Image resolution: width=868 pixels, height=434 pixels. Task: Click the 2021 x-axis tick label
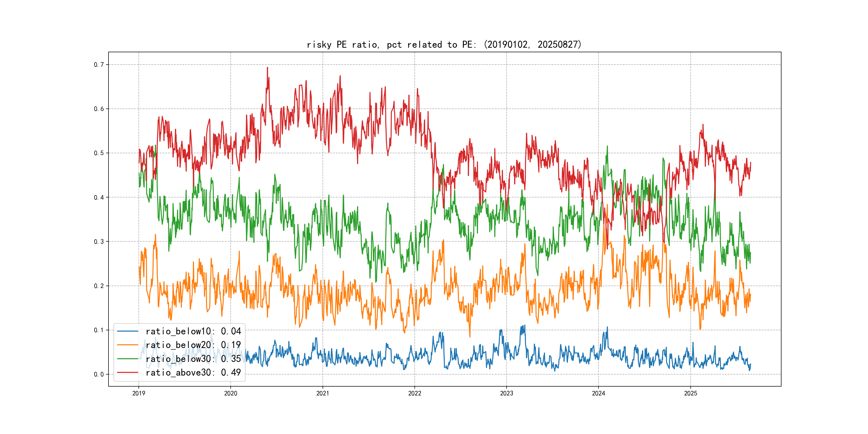coord(323,393)
